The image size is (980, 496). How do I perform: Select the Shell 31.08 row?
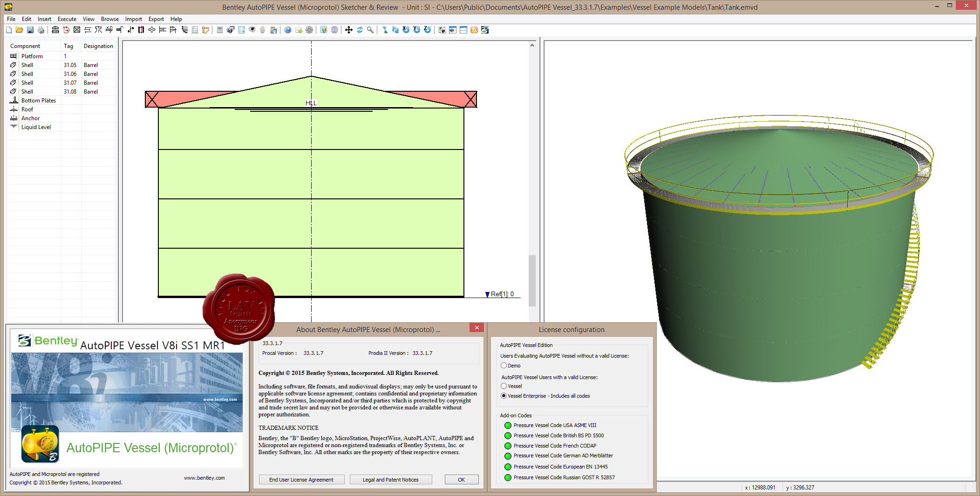click(x=61, y=92)
